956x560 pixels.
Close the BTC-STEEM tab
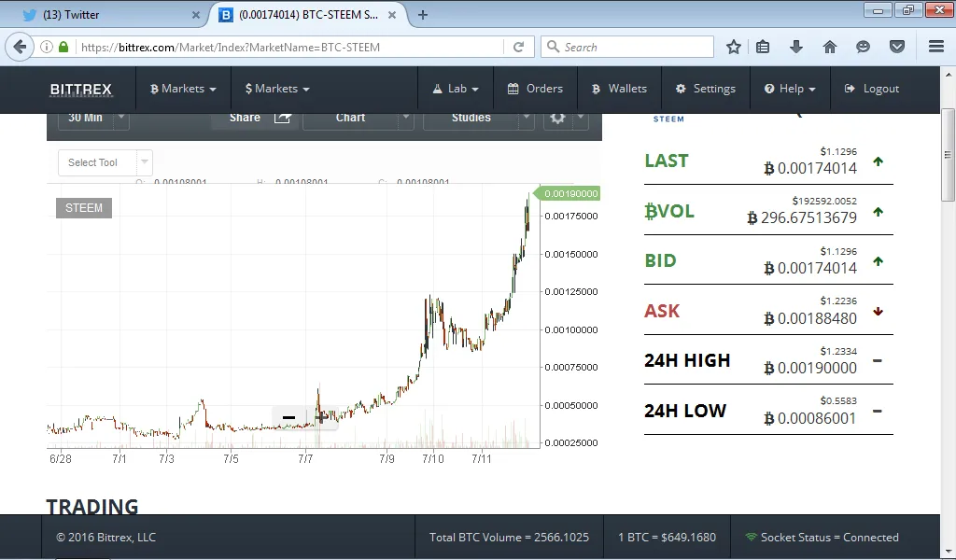pyautogui.click(x=393, y=15)
